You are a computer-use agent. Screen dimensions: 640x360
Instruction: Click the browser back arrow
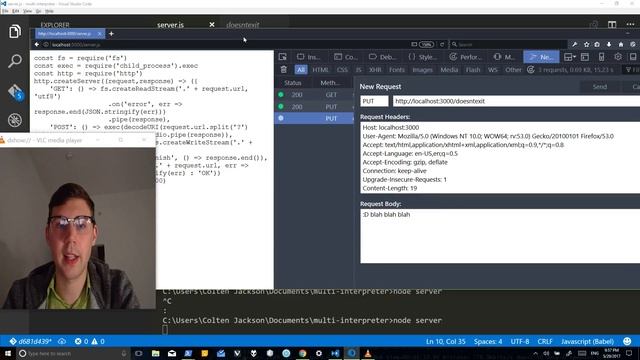[x=37, y=44]
